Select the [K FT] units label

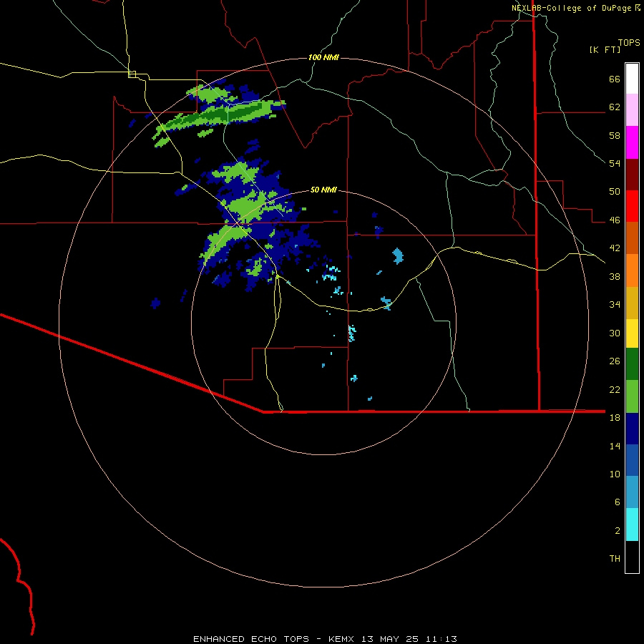[605, 49]
